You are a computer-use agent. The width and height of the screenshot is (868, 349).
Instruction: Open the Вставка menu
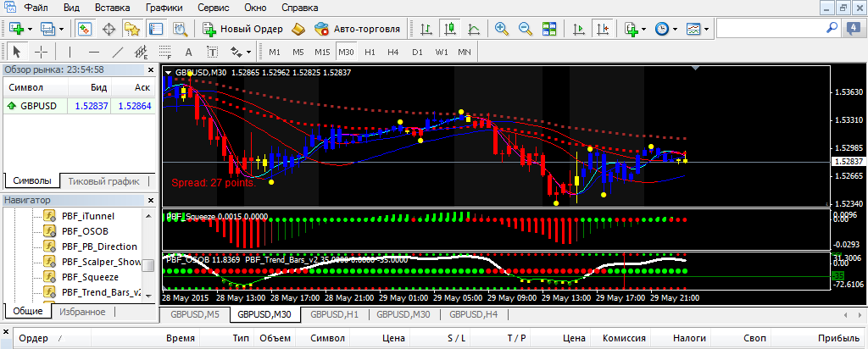113,8
